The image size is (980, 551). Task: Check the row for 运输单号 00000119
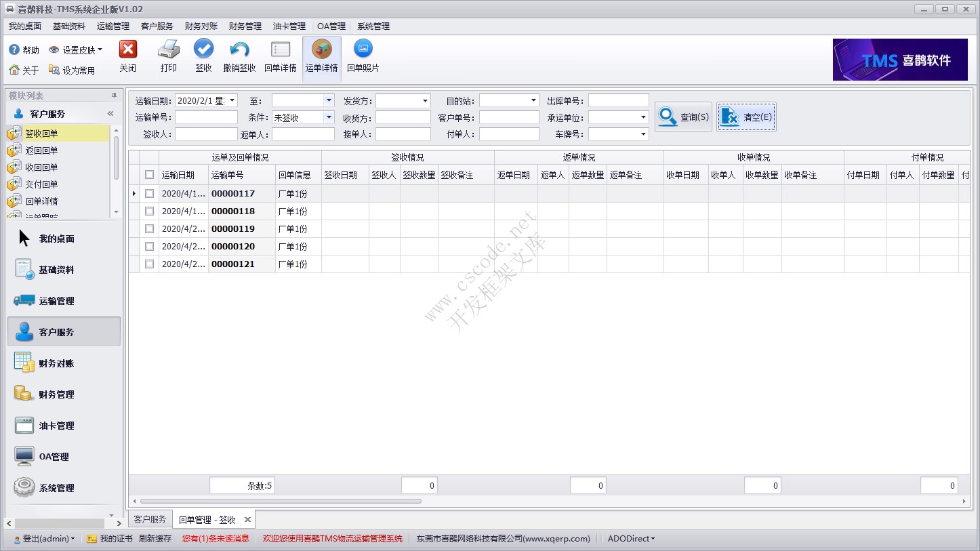tap(149, 229)
